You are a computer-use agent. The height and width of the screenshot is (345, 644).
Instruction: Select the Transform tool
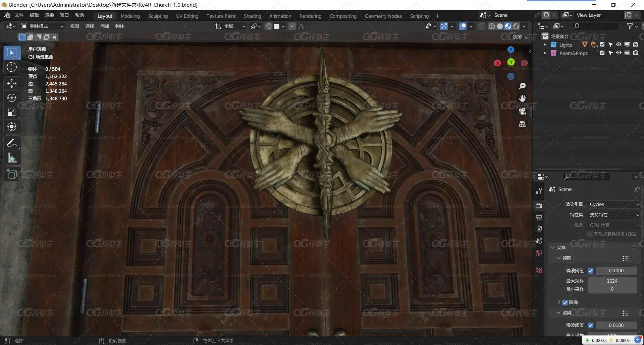coord(12,127)
